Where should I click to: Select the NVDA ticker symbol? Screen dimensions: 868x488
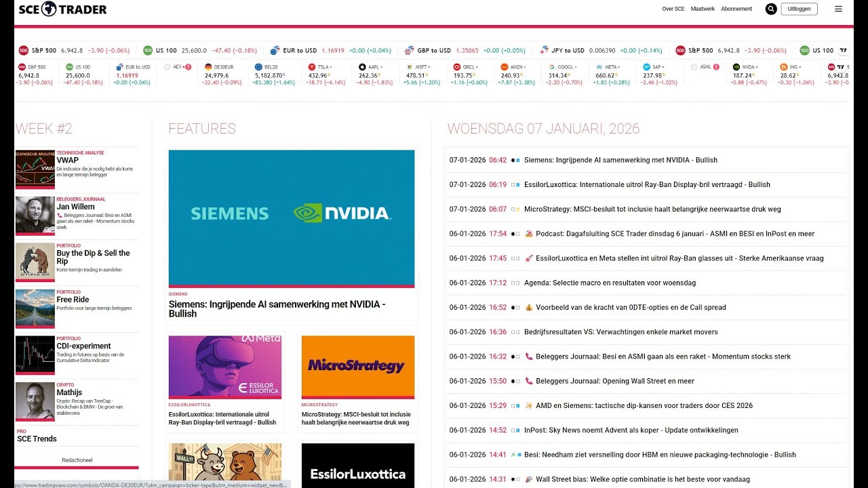(749, 75)
